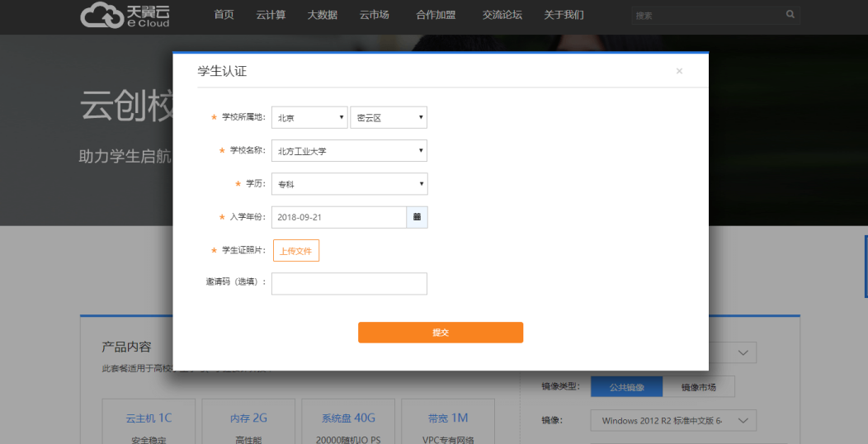Image resolution: width=868 pixels, height=444 pixels.
Task: Click the 天翼云 e Cloud logo
Action: [x=125, y=16]
